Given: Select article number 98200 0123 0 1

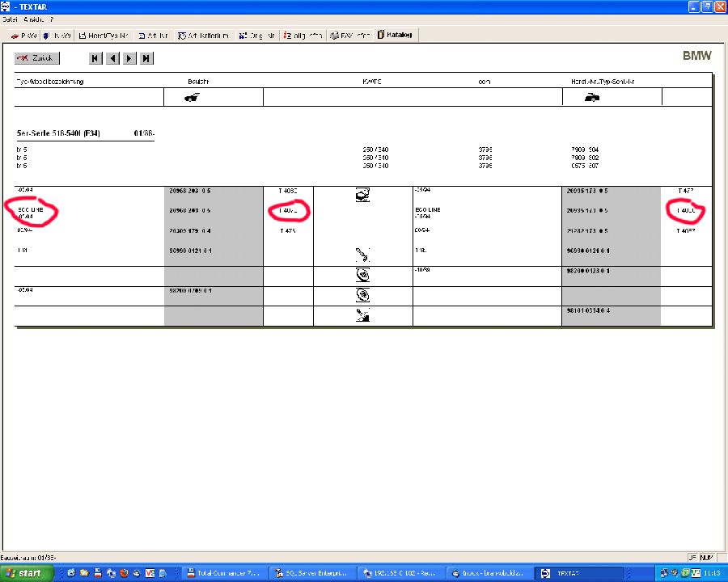Looking at the screenshot, I should (x=588, y=271).
